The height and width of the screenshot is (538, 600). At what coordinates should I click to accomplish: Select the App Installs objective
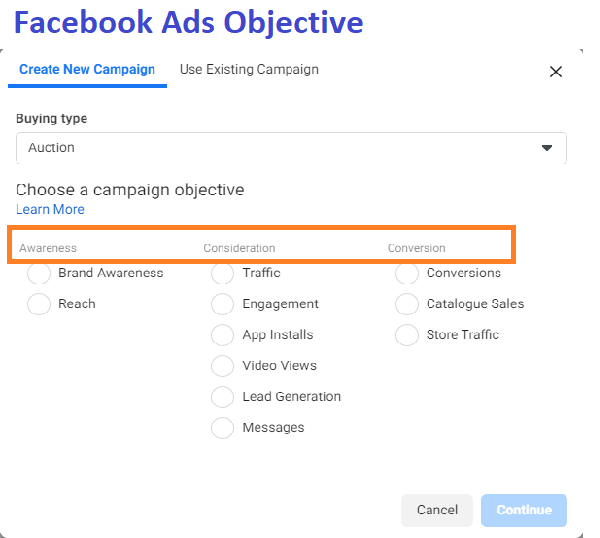coord(223,335)
